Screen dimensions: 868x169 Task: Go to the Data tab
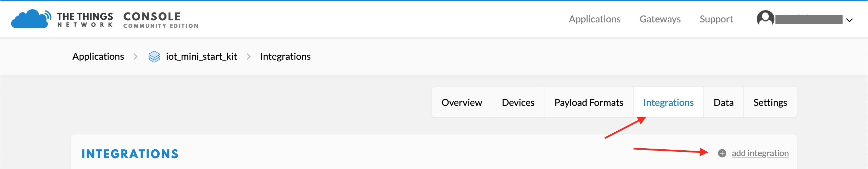point(723,102)
